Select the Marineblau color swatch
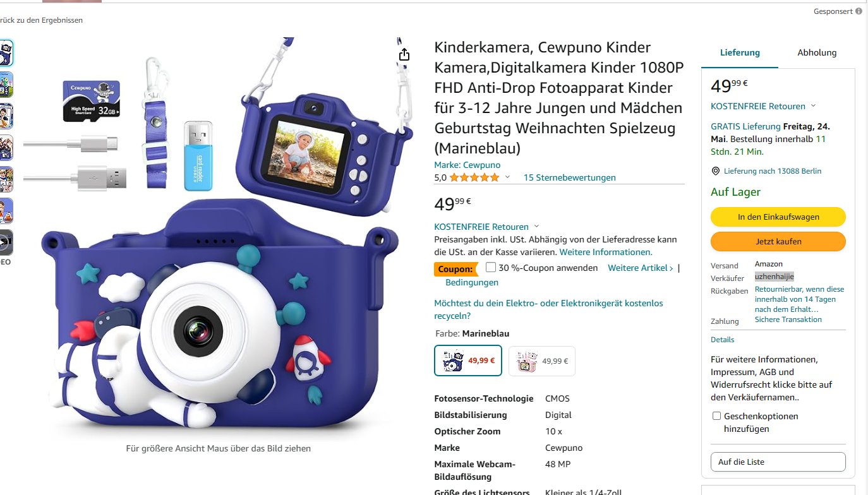Viewport: 868px width, 495px height. pyautogui.click(x=468, y=361)
